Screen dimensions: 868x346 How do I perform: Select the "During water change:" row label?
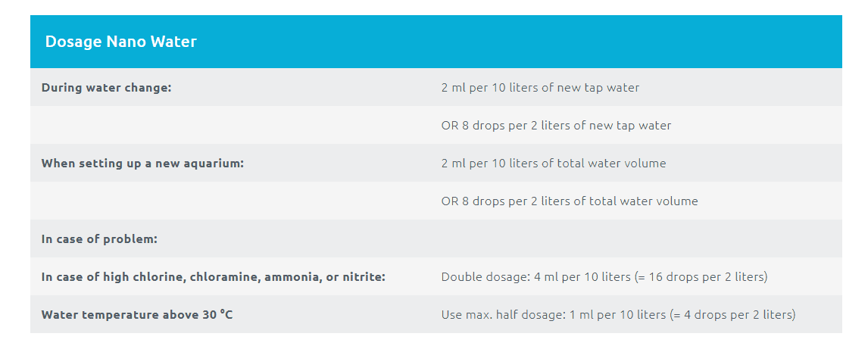pyautogui.click(x=106, y=88)
